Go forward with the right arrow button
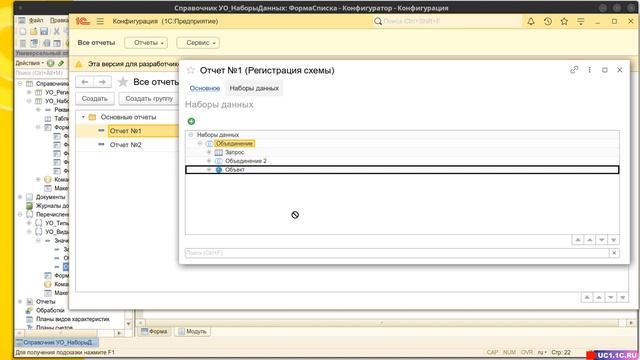640x360 pixels. pos(102,82)
